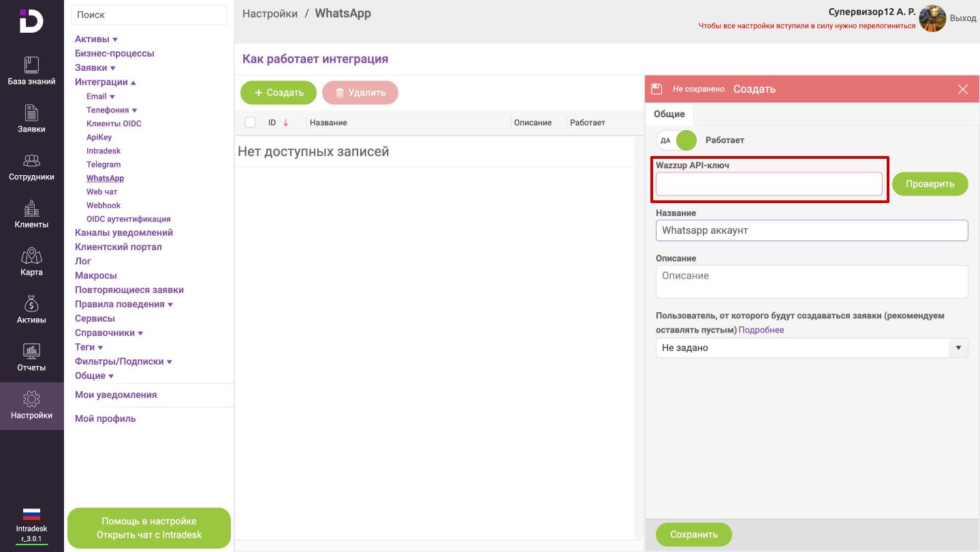This screenshot has width=980, height=552.
Task: Open Макросы settings
Action: [x=96, y=275]
